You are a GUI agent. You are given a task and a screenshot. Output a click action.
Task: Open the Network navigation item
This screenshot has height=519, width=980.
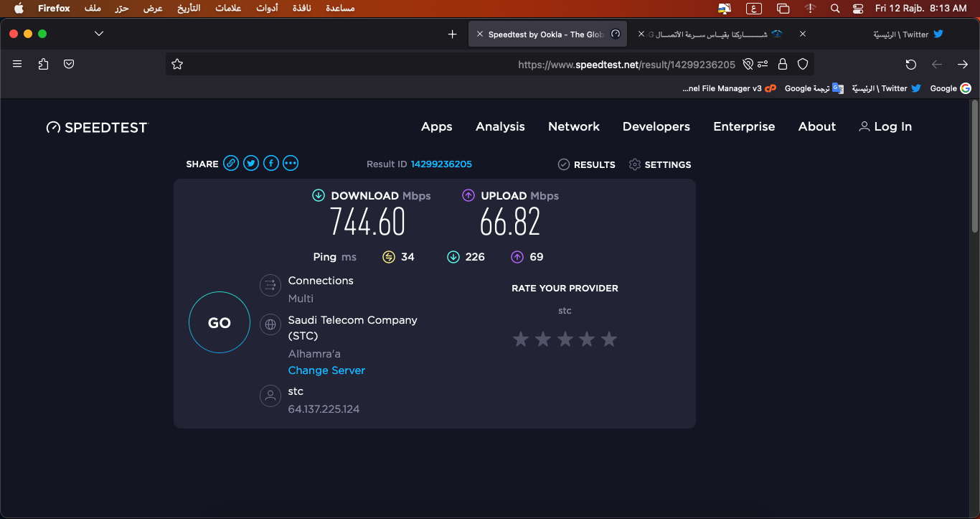pyautogui.click(x=574, y=126)
